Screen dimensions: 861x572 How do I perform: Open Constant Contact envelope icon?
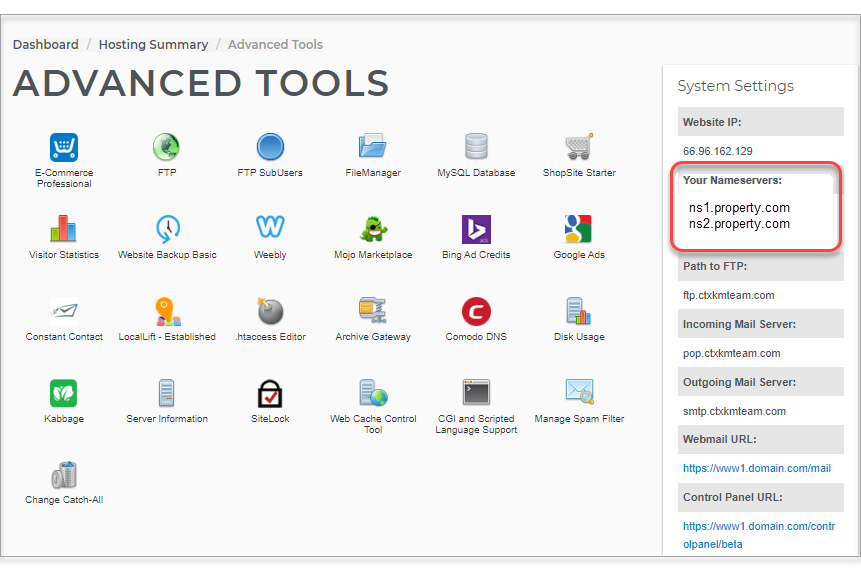(x=64, y=311)
